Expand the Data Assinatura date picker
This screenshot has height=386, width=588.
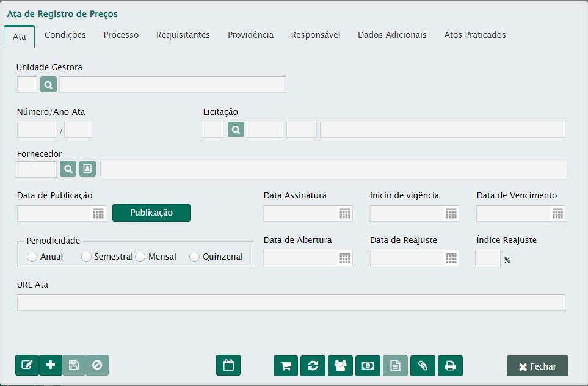[345, 213]
